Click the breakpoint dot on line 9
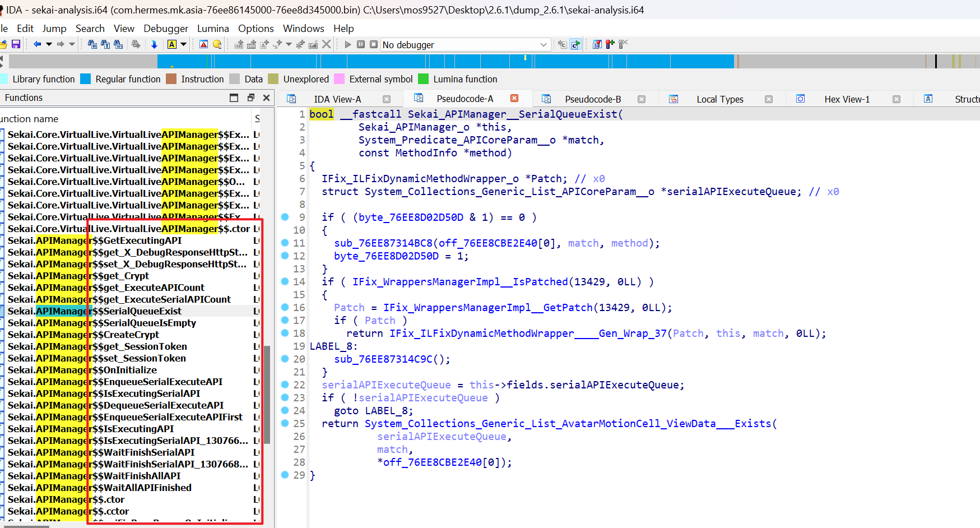This screenshot has width=980, height=528. pos(285,217)
